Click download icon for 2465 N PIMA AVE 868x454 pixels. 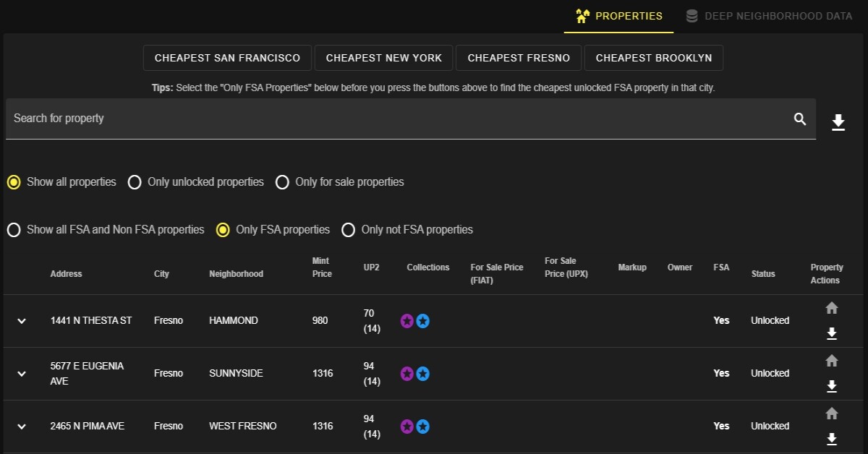pos(832,439)
